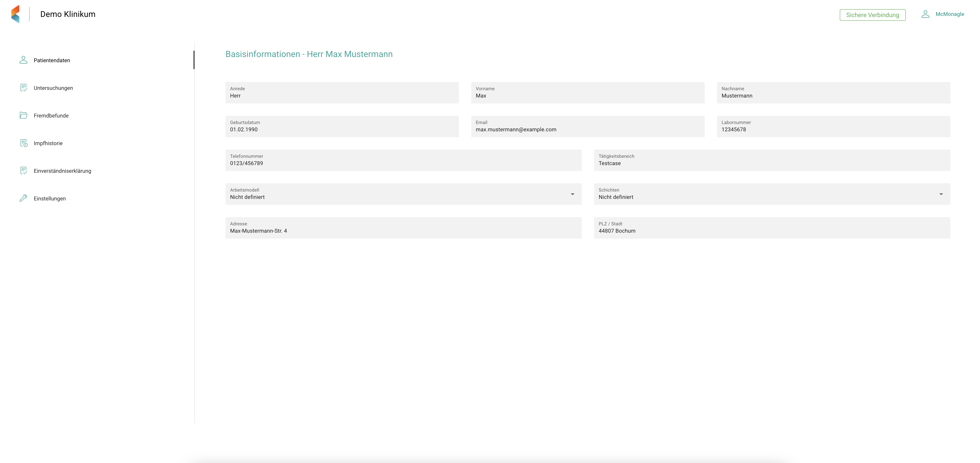Expand the Arbeitsmodell dropdown arrow

572,194
